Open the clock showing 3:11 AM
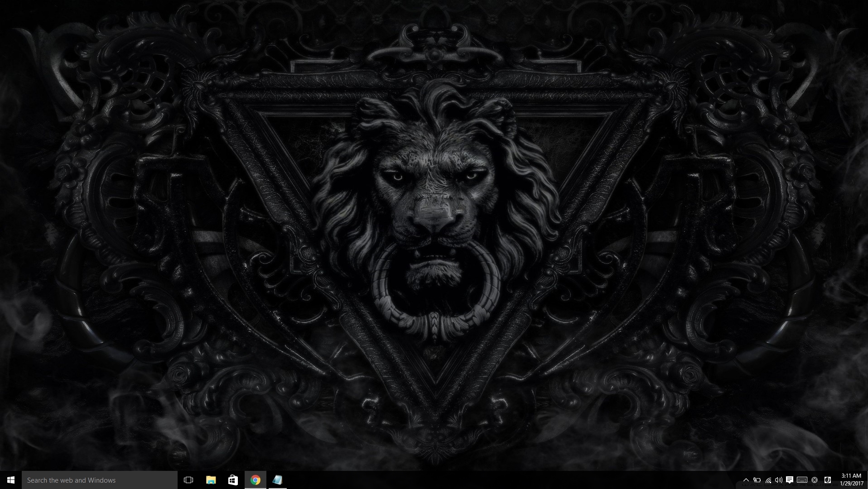This screenshot has height=489, width=868. click(851, 480)
